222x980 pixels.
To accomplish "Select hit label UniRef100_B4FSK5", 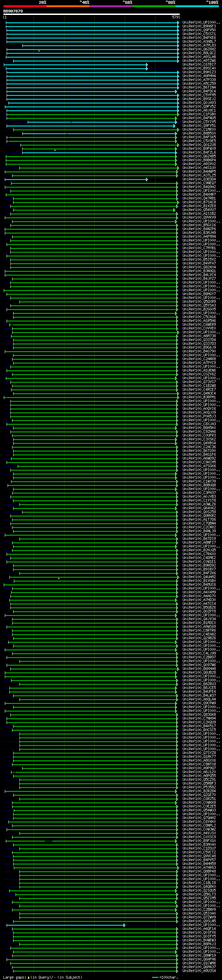I will pos(199,137).
